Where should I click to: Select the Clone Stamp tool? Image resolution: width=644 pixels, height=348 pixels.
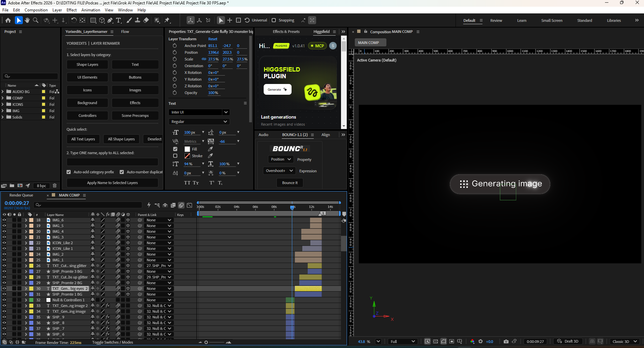point(138,20)
